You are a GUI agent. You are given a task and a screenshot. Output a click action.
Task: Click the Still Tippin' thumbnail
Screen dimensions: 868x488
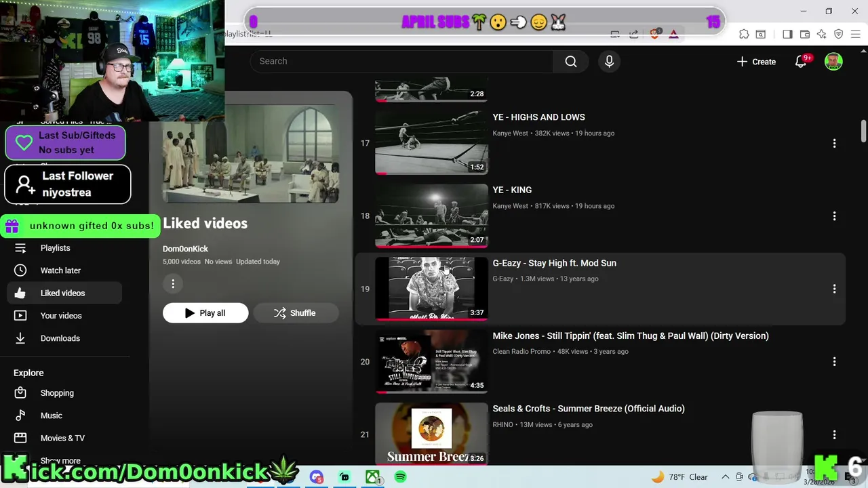(x=431, y=362)
